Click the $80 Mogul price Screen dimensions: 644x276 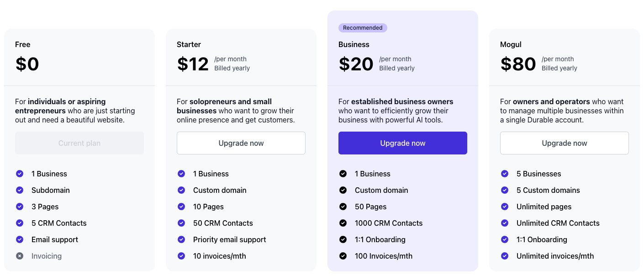[518, 64]
